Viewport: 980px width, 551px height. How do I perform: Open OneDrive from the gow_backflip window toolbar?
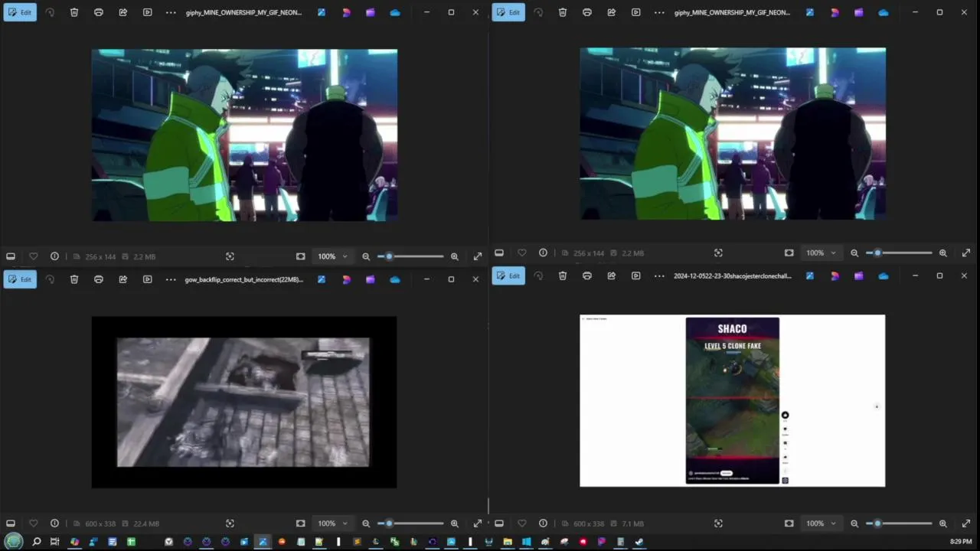[x=395, y=279]
